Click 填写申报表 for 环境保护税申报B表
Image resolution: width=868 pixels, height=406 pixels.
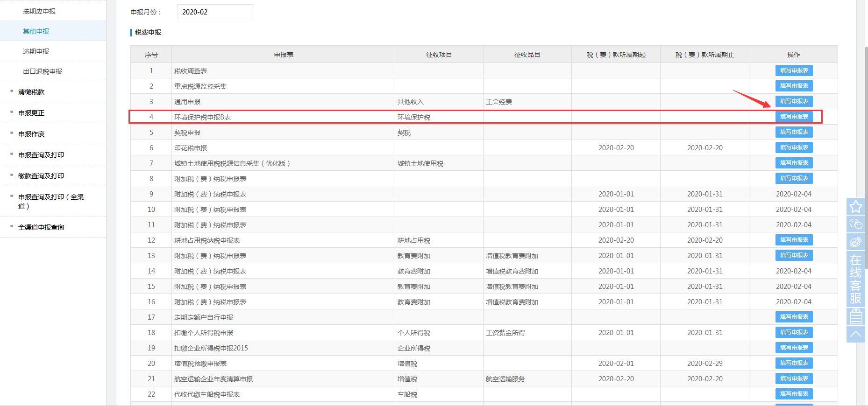794,117
